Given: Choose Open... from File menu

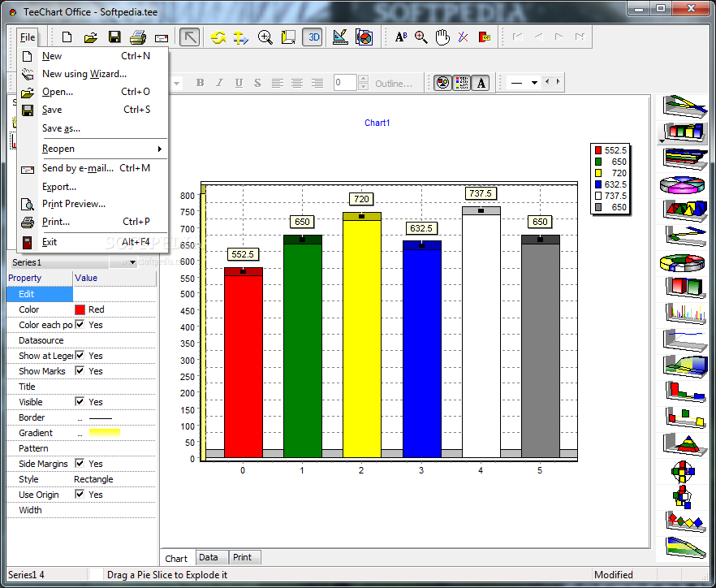Looking at the screenshot, I should coord(93,92).
